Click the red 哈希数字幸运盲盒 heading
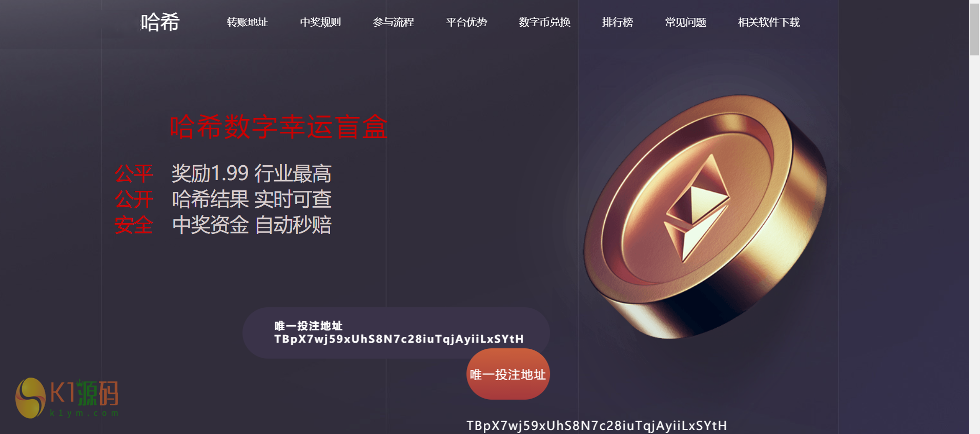Screen dimensions: 980x434 [x=278, y=127]
